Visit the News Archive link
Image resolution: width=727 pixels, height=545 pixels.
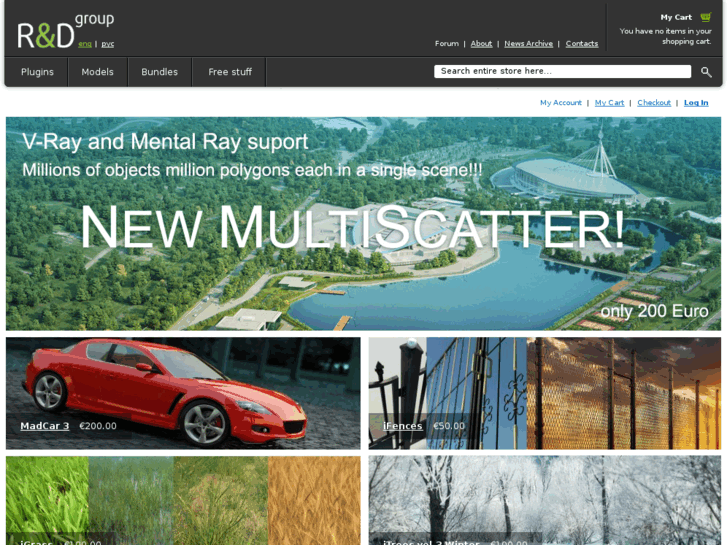click(x=529, y=44)
